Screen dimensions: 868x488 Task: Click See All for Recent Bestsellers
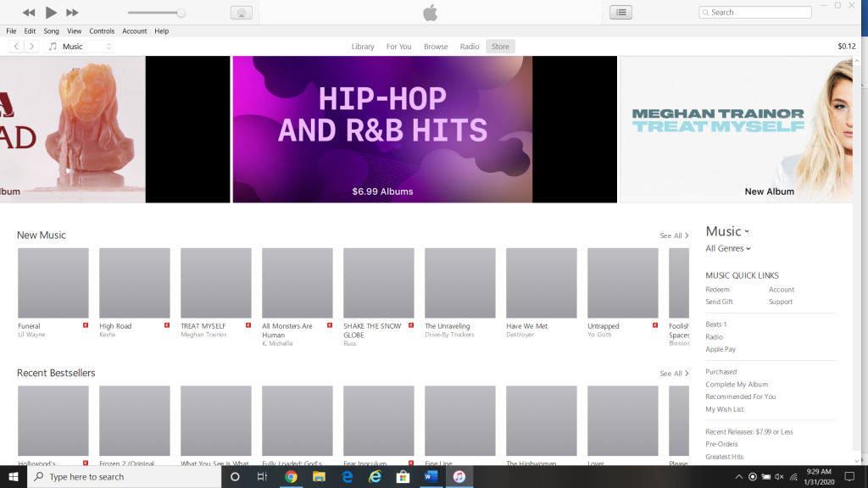click(674, 374)
